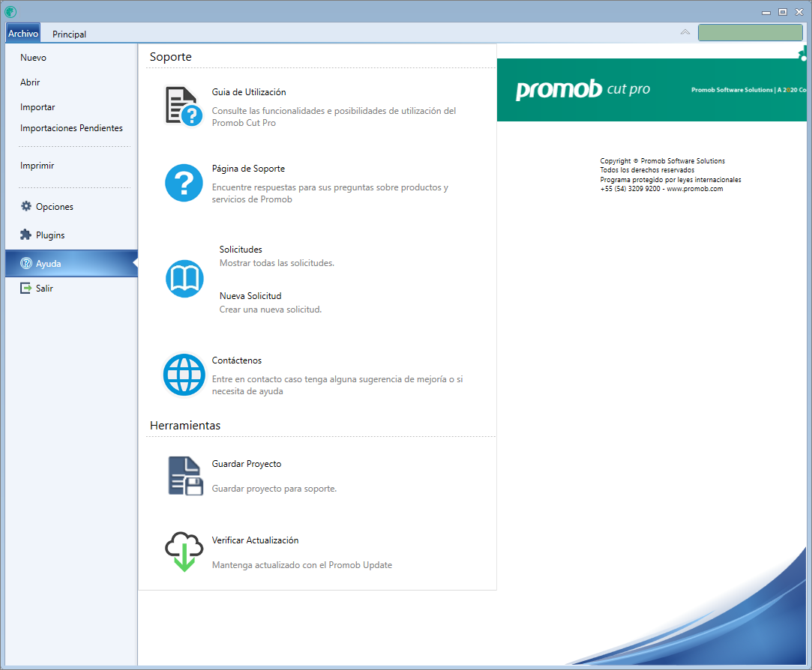Minimize the Promob Cut Pro window

pos(766,12)
